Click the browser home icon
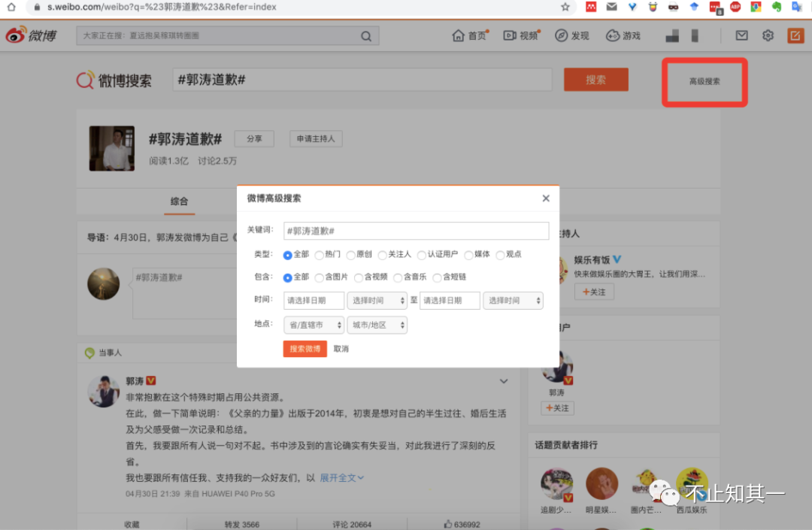 [11, 7]
